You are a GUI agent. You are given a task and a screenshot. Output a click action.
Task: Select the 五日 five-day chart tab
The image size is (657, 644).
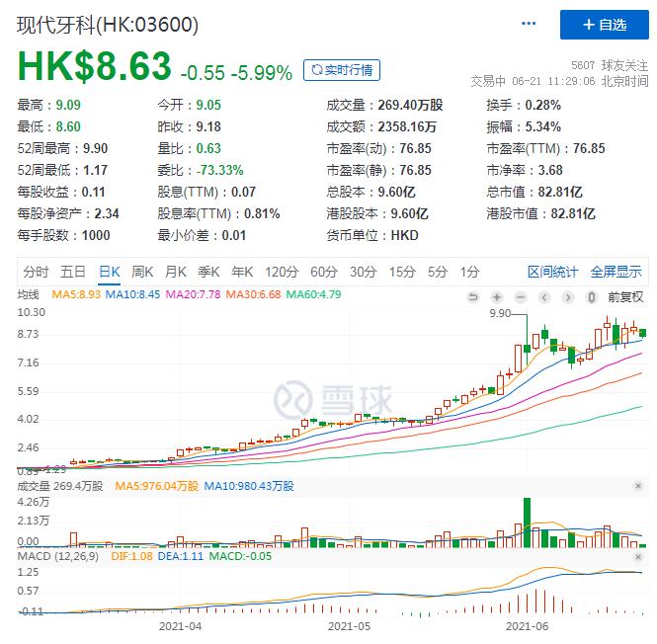coord(73,272)
